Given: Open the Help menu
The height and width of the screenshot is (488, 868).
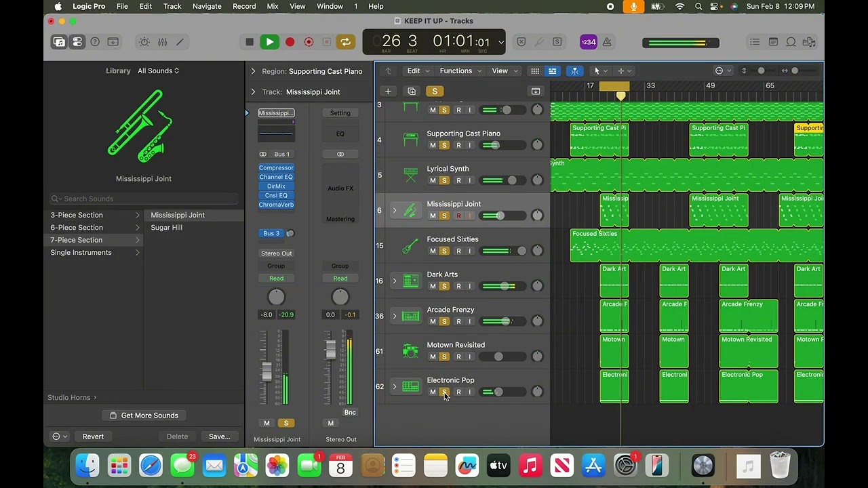Looking at the screenshot, I should coord(376,6).
